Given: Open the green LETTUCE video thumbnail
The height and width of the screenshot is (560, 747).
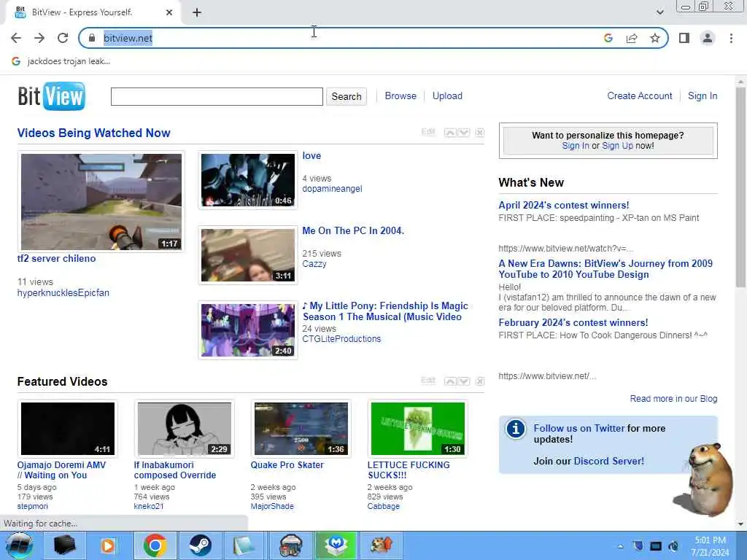Looking at the screenshot, I should (x=418, y=429).
